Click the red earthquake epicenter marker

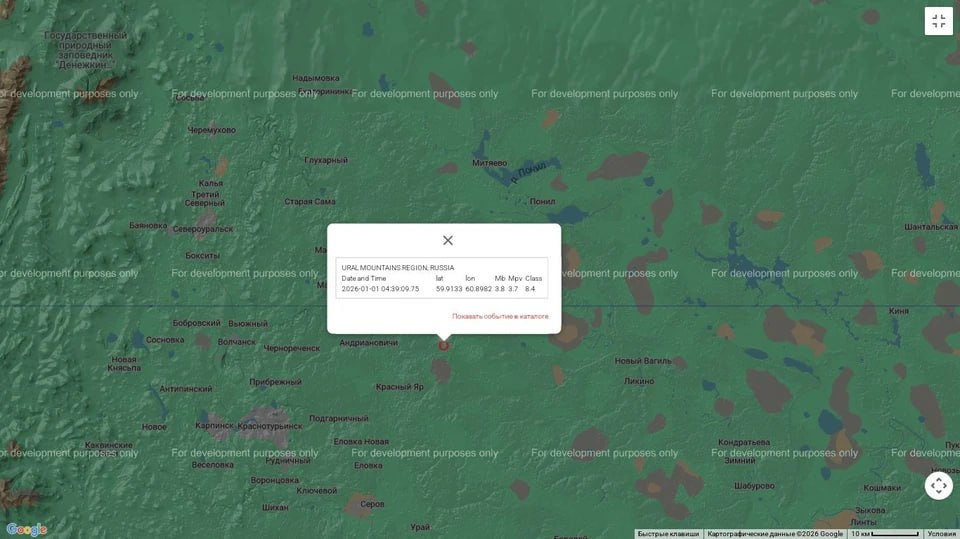(x=444, y=346)
